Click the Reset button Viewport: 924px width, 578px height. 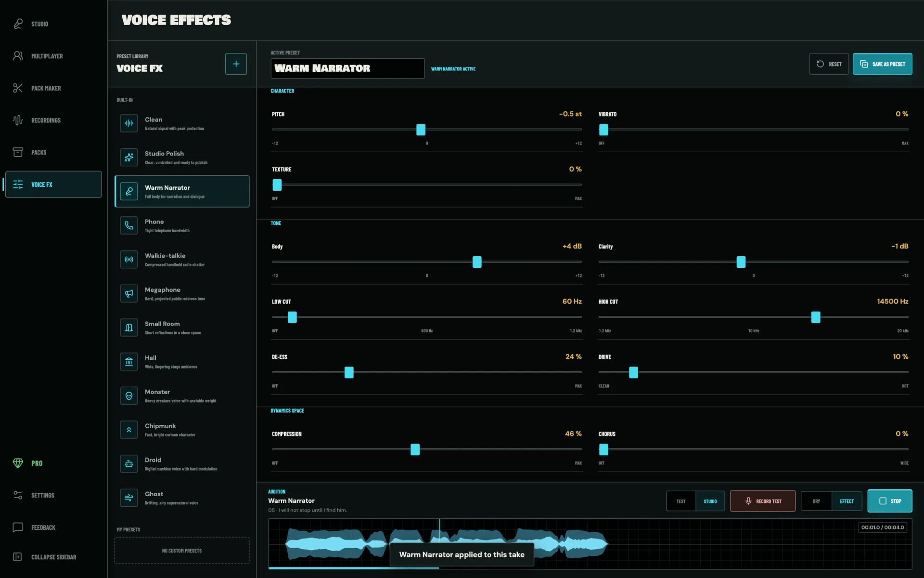click(829, 64)
